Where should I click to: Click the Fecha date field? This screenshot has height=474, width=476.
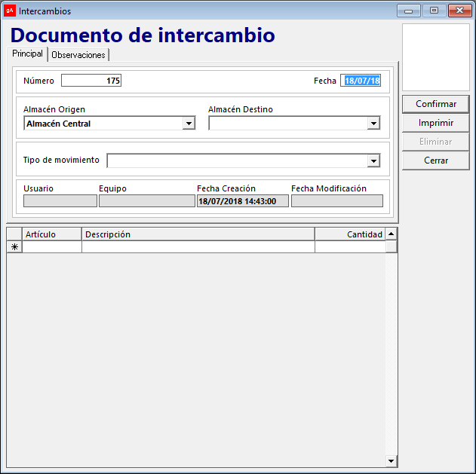(361, 81)
